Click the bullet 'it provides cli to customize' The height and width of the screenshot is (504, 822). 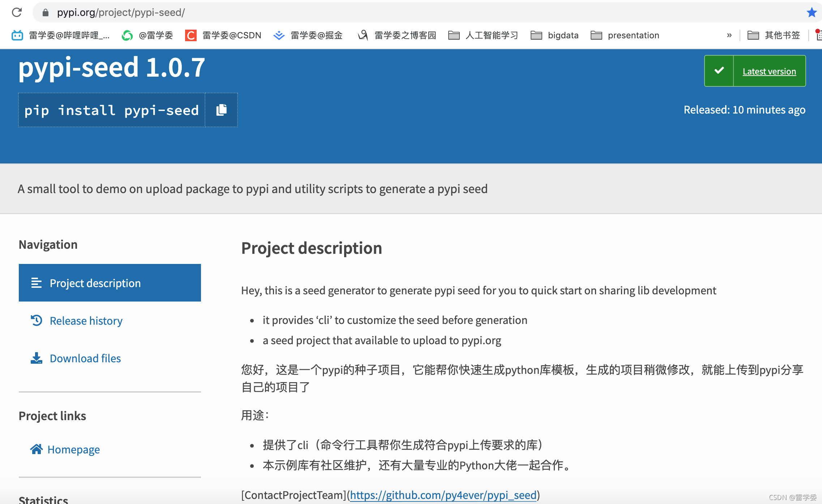[x=395, y=320]
